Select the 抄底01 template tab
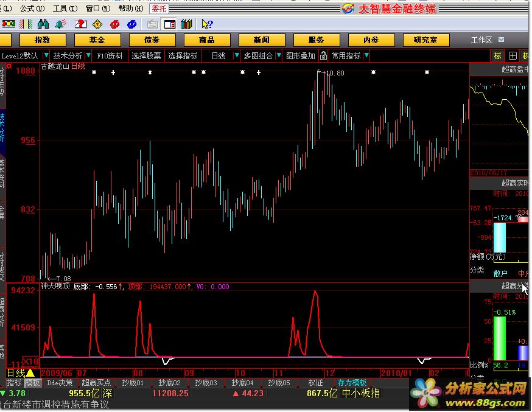 pos(133,383)
